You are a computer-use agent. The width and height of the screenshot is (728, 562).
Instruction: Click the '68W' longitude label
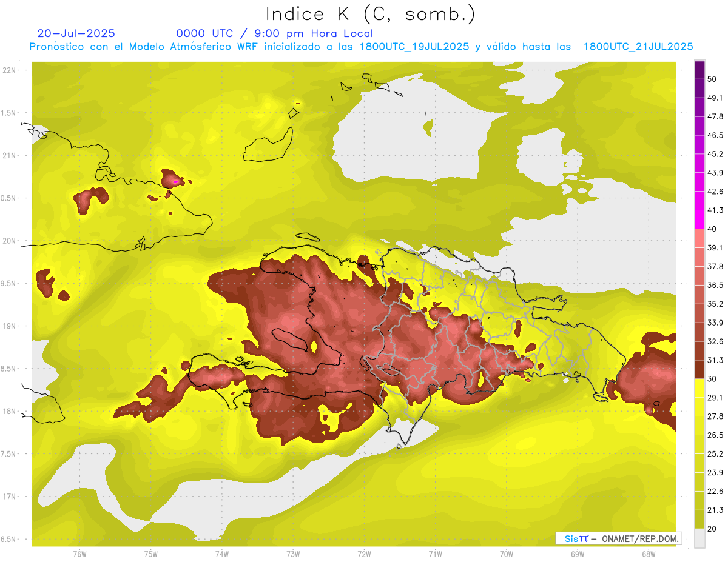tap(649, 554)
